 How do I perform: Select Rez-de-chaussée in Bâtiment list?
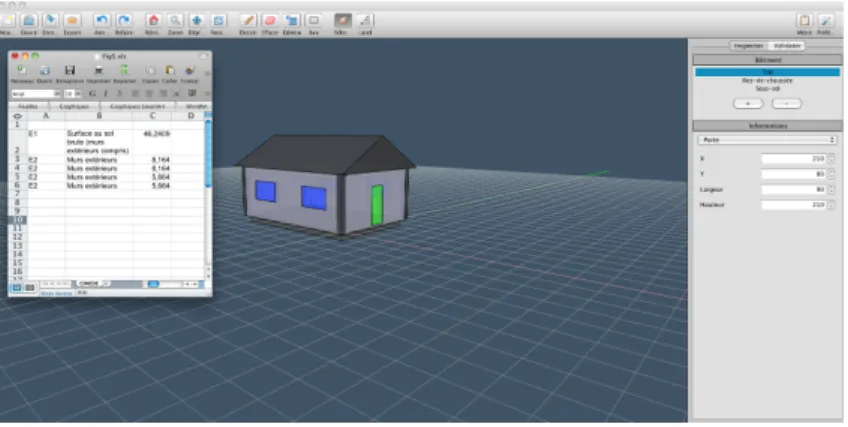point(767,81)
